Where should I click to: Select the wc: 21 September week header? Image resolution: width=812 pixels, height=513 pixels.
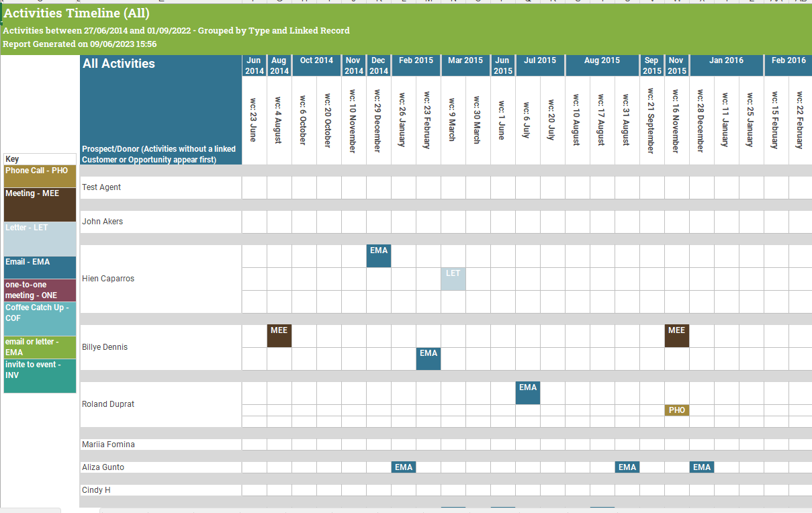(x=652, y=121)
